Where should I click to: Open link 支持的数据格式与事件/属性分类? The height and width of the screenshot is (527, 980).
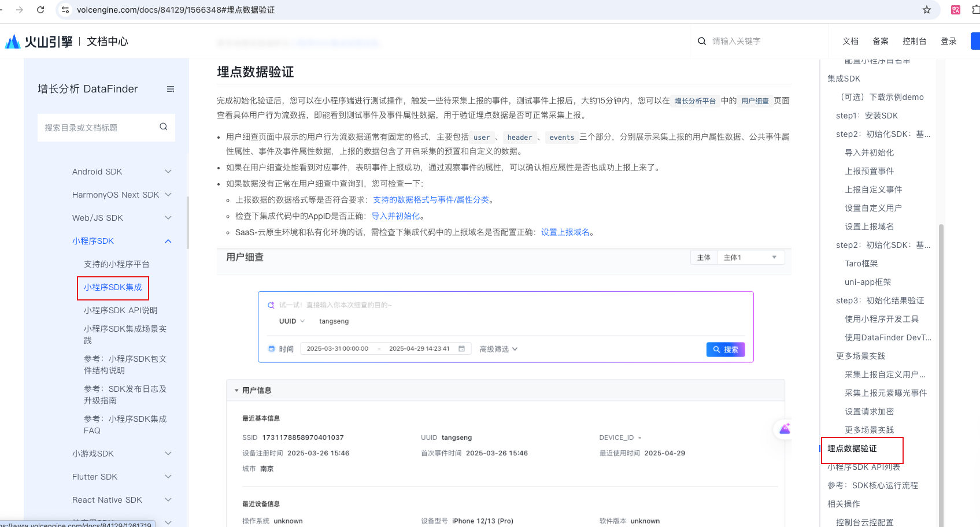click(431, 200)
